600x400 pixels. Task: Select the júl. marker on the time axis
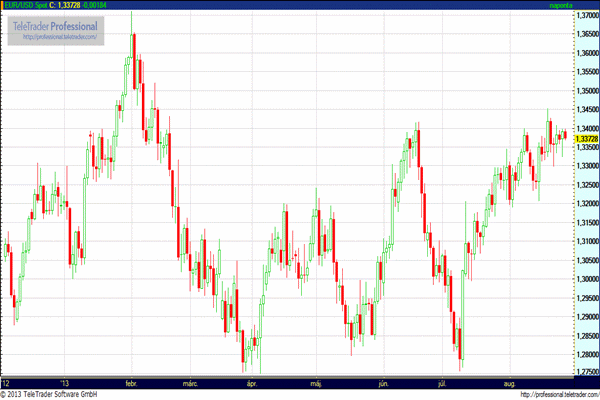(441, 383)
